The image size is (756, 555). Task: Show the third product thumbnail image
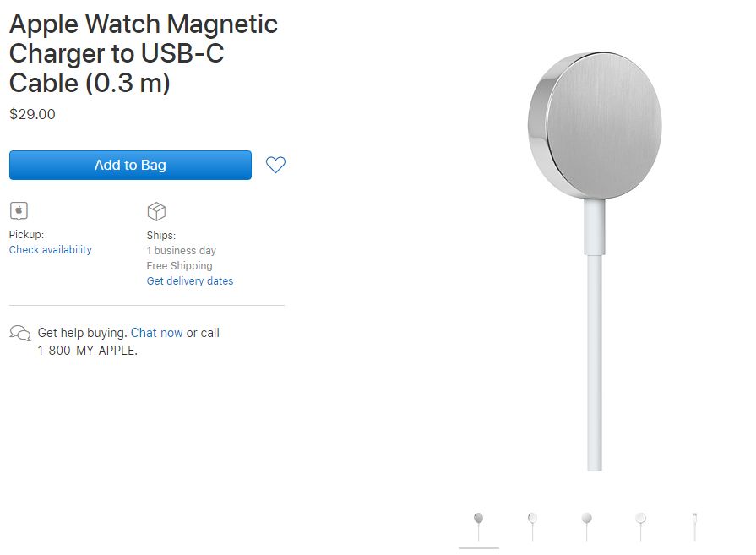[586, 525]
